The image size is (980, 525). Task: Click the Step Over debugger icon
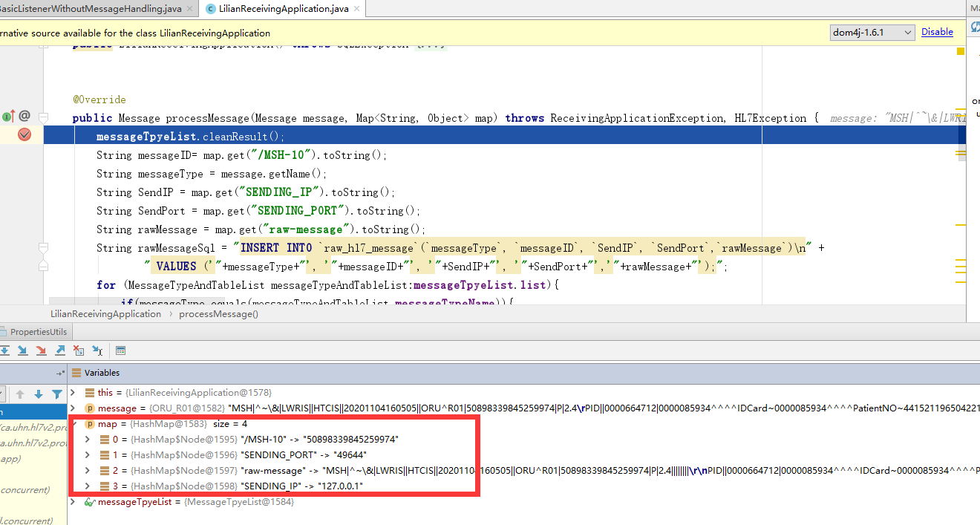pos(5,350)
